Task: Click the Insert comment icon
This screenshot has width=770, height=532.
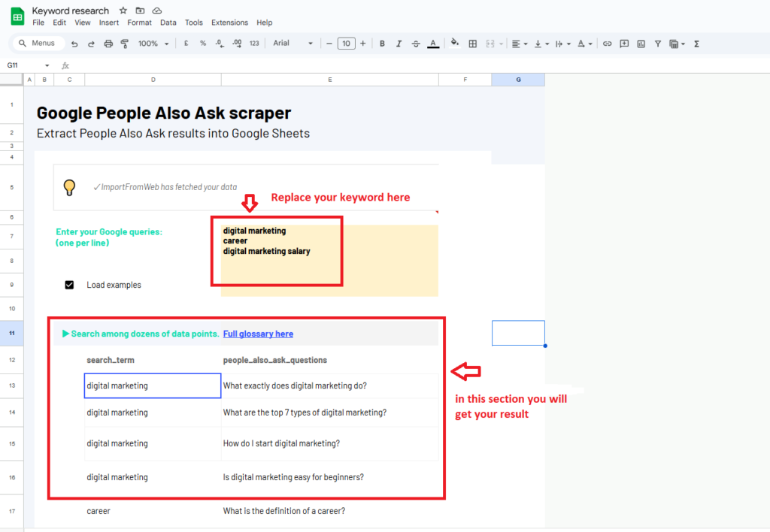Action: pyautogui.click(x=624, y=44)
